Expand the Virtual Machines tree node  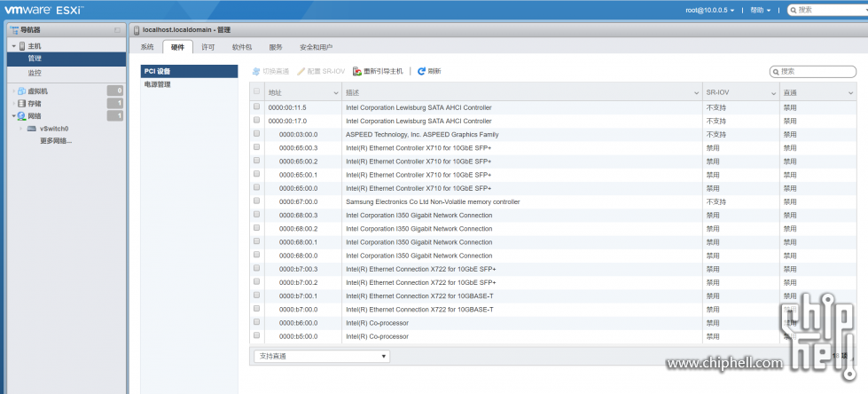click(14, 91)
